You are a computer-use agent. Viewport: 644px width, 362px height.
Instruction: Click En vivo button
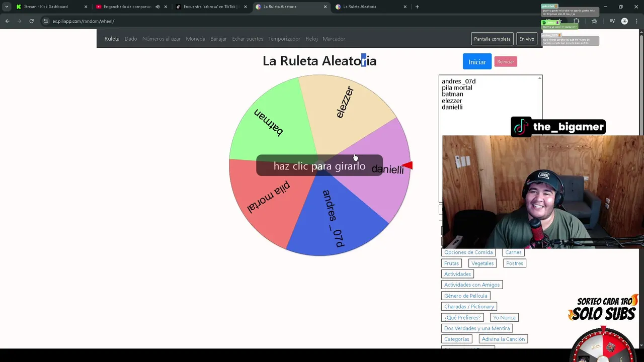point(527,39)
